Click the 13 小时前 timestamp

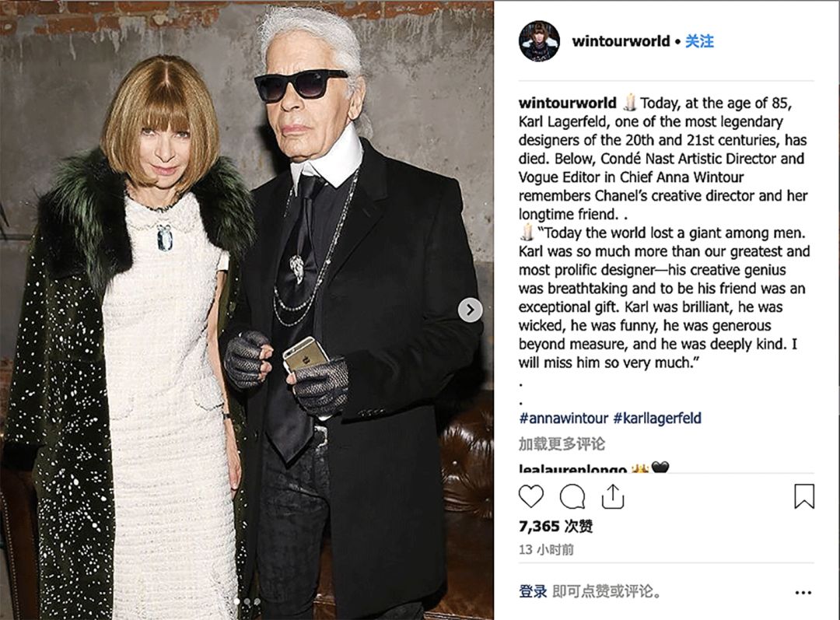(x=546, y=549)
